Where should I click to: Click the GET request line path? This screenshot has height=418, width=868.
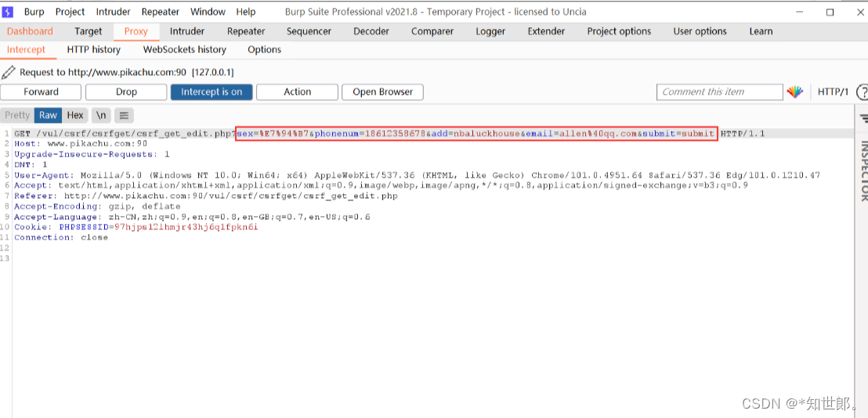(x=133, y=134)
